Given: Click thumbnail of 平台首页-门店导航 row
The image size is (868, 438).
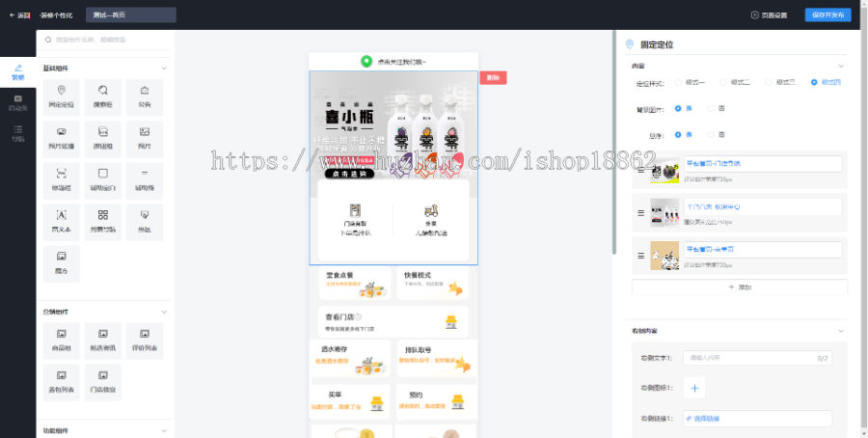Looking at the screenshot, I should click(x=665, y=169).
